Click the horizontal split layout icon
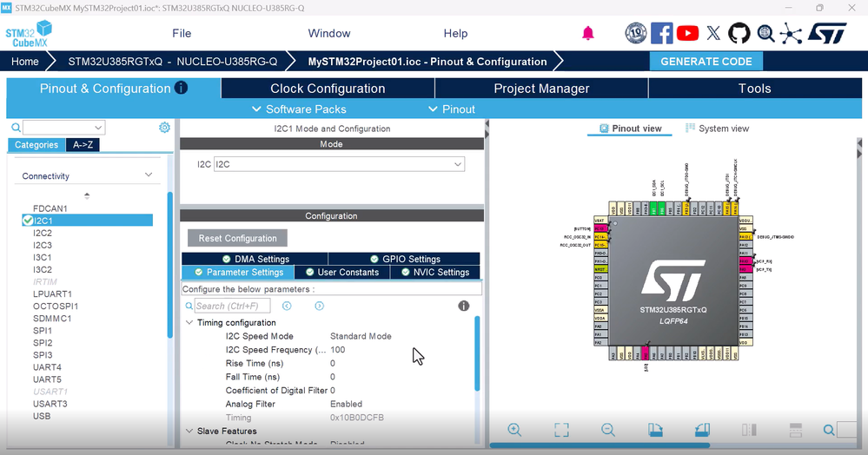 [x=796, y=430]
